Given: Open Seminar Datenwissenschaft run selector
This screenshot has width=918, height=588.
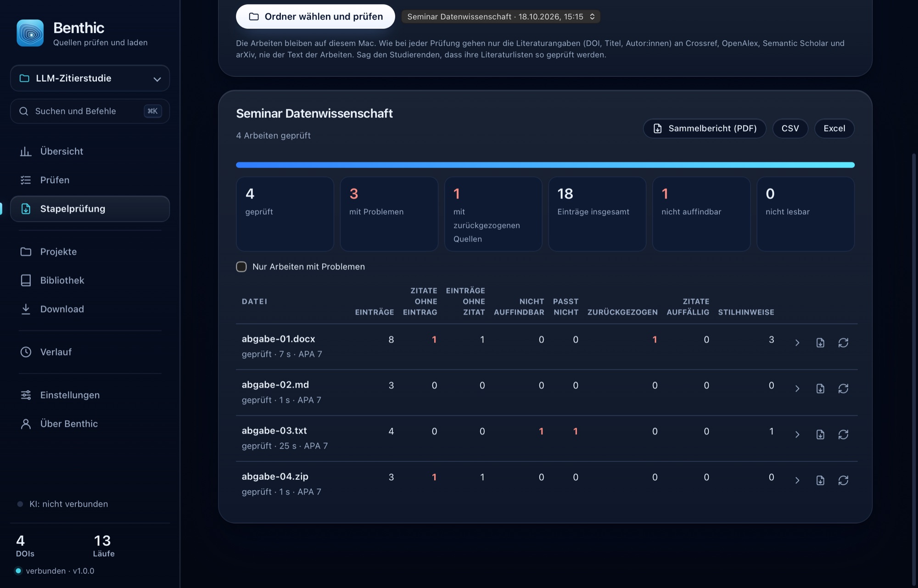Looking at the screenshot, I should coord(501,17).
